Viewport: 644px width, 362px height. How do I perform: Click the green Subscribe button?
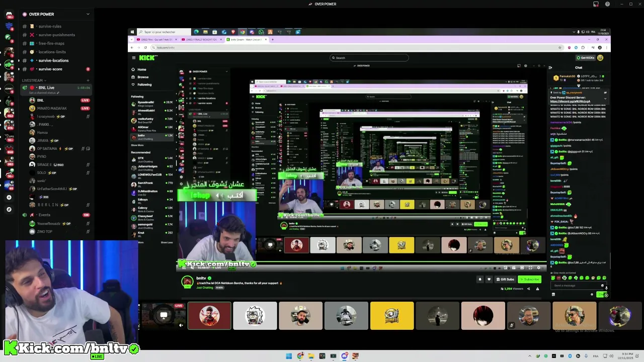[x=530, y=280]
